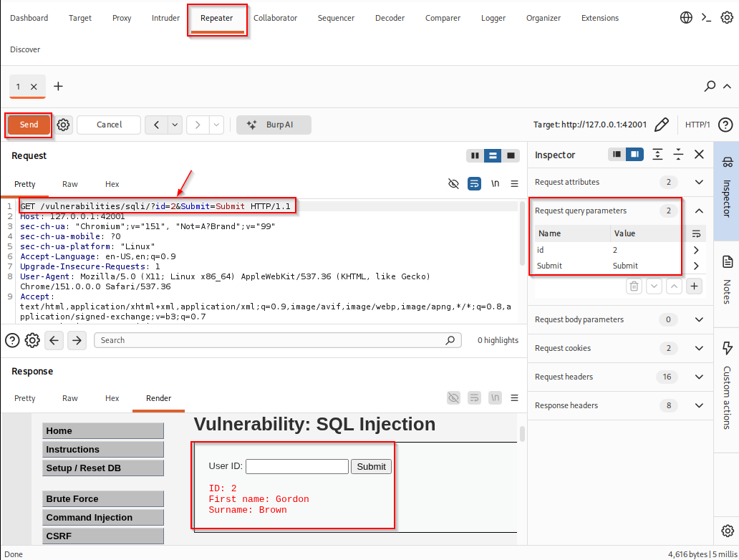Expand the Request headers section
739x560 pixels.
[700, 377]
